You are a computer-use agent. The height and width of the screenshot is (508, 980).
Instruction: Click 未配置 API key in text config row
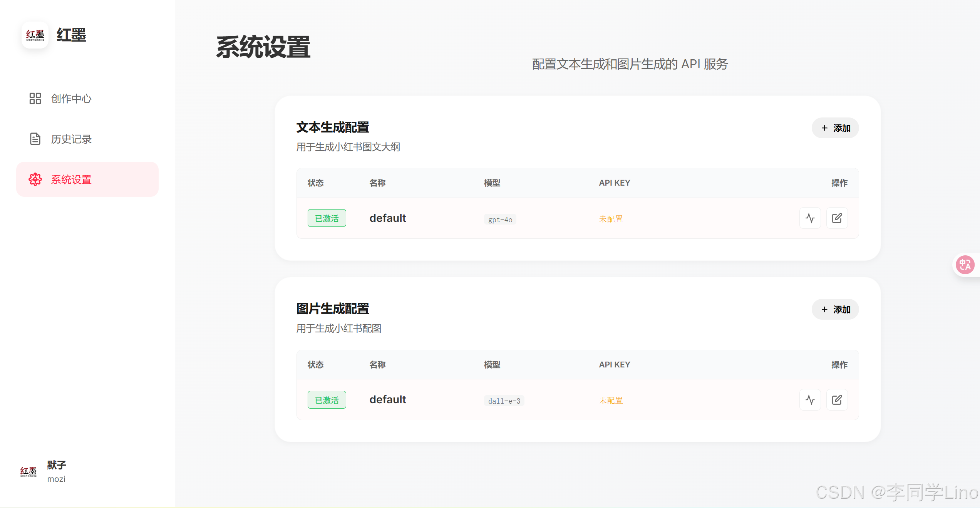(x=611, y=219)
